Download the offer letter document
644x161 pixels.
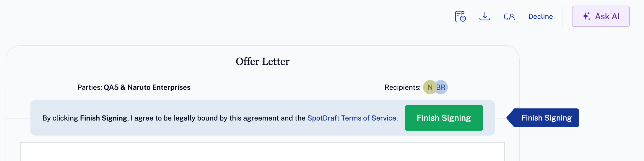pos(485,16)
